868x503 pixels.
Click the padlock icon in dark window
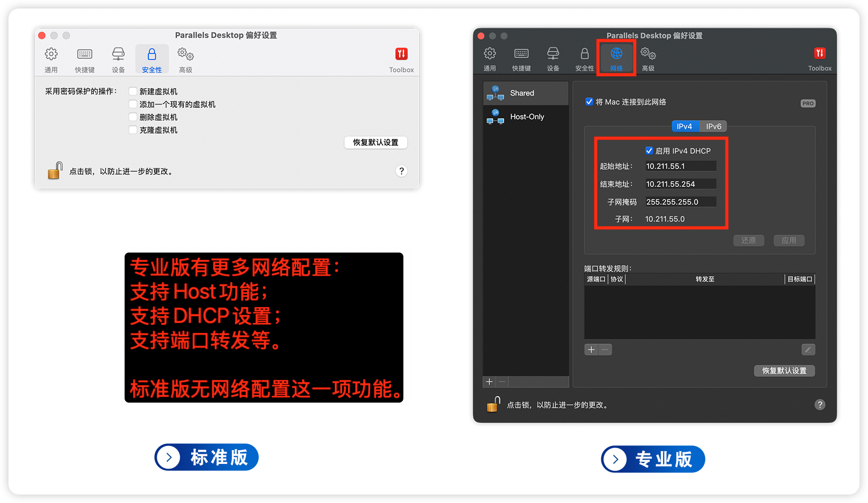point(493,404)
